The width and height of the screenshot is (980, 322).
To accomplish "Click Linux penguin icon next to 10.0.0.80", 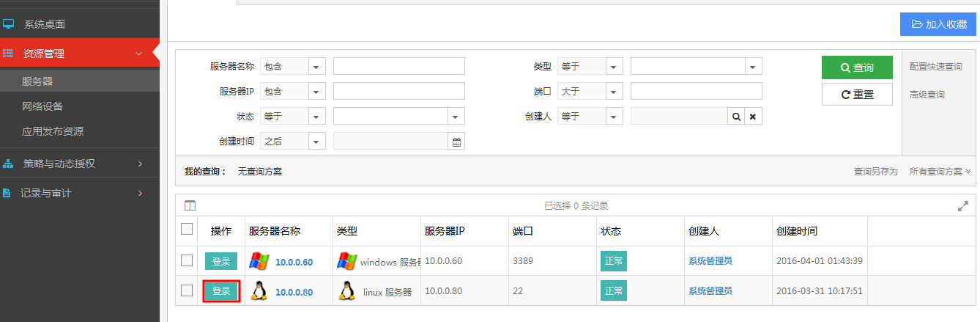I will pyautogui.click(x=259, y=291).
